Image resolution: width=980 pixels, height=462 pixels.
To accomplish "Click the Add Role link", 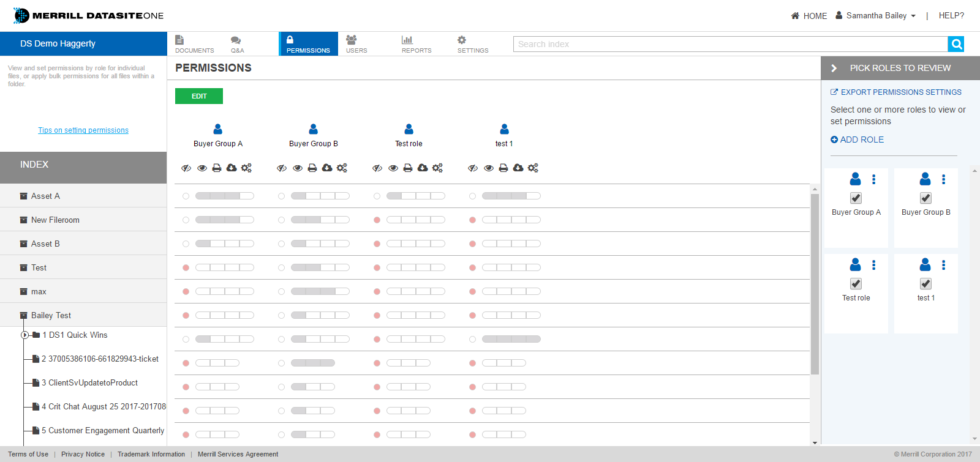I will tap(858, 140).
